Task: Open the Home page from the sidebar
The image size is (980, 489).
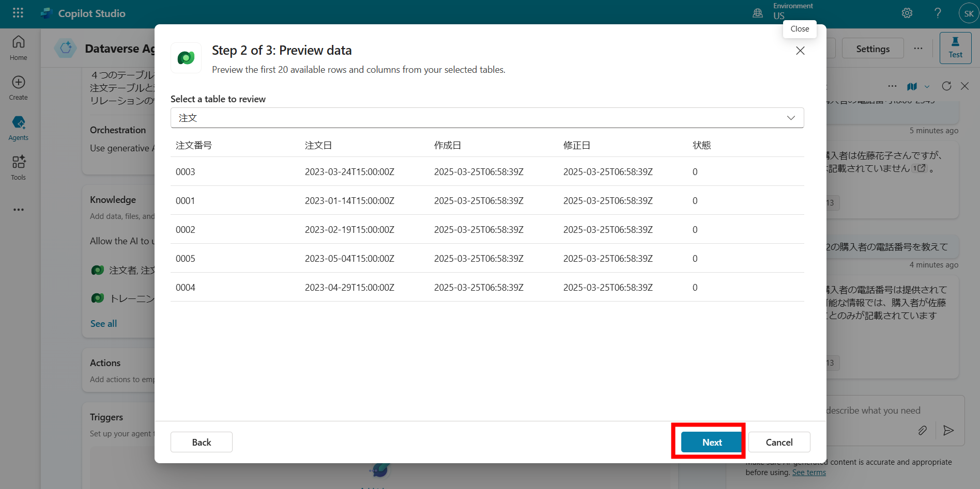Action: point(18,48)
